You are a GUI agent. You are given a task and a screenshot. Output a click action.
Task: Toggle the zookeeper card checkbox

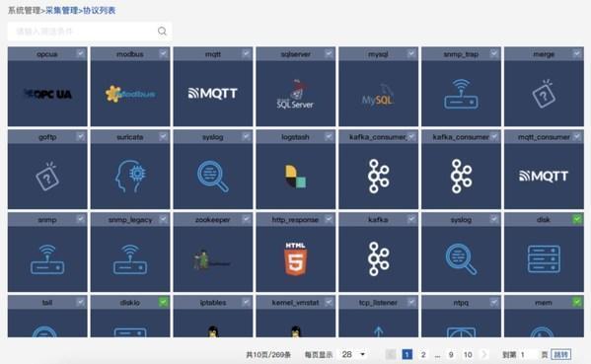click(246, 219)
